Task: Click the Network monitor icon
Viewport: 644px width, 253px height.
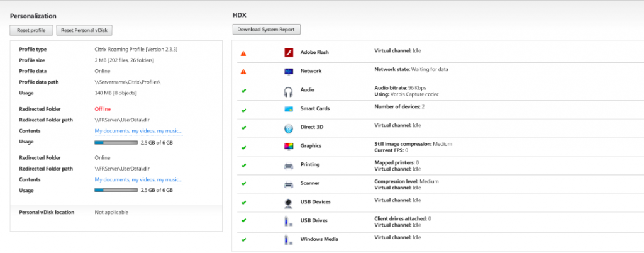Action: 289,72
